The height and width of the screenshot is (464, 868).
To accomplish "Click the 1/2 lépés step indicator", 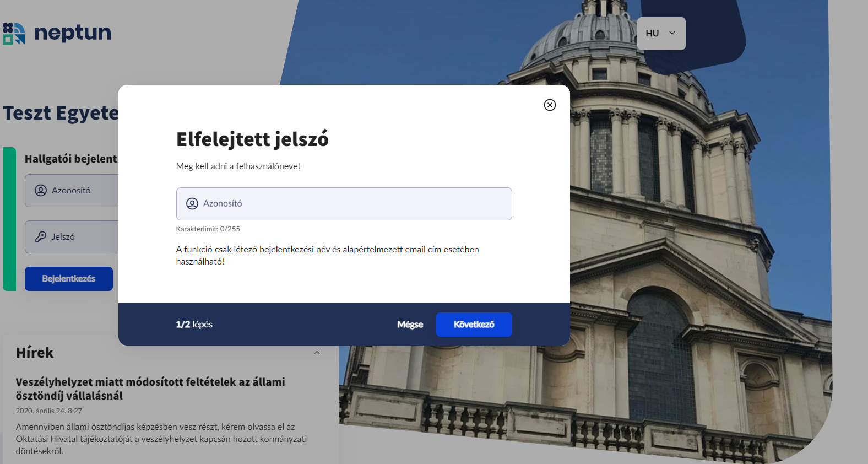I will [194, 325].
